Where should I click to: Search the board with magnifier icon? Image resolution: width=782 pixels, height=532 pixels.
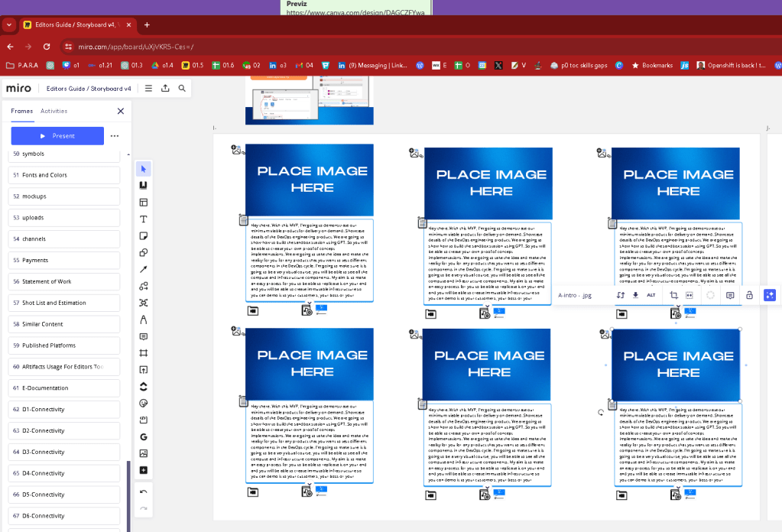click(x=182, y=88)
